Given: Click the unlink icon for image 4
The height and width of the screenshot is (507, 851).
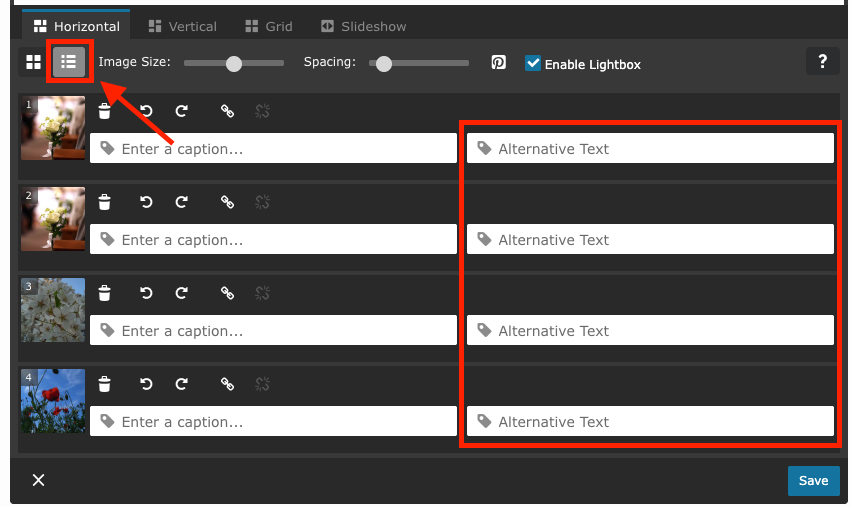Looking at the screenshot, I should (x=263, y=384).
